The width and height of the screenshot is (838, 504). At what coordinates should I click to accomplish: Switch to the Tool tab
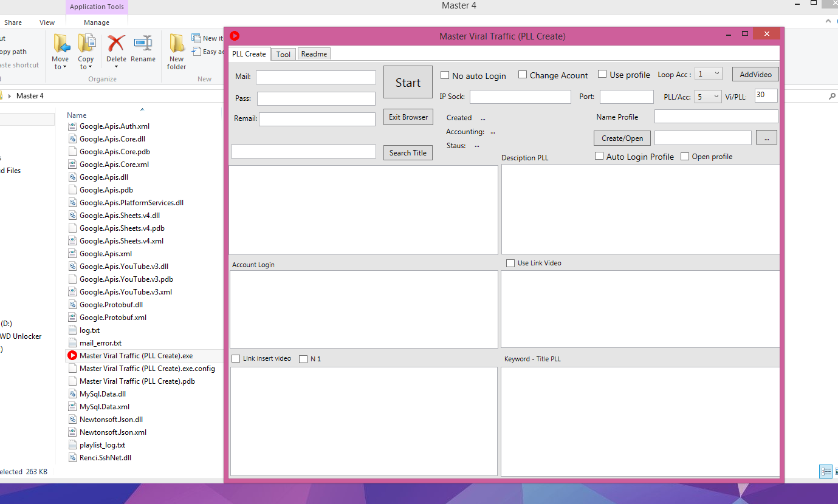[283, 54]
